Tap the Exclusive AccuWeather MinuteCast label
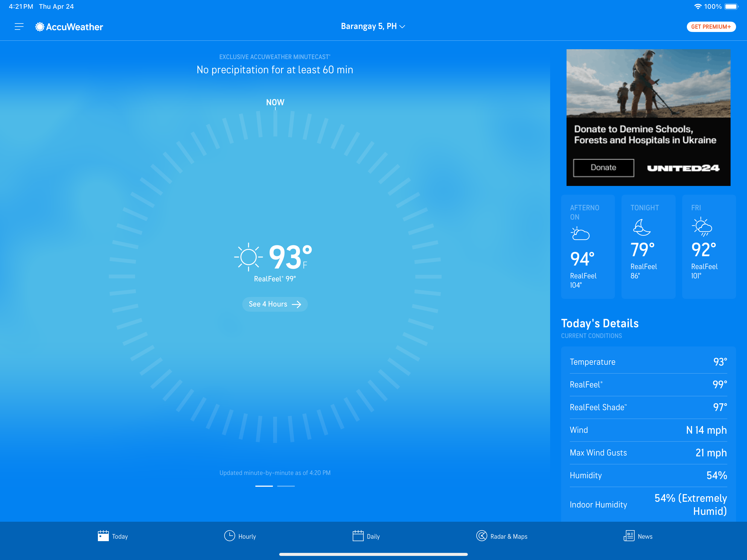This screenshot has width=747, height=560. [275, 57]
